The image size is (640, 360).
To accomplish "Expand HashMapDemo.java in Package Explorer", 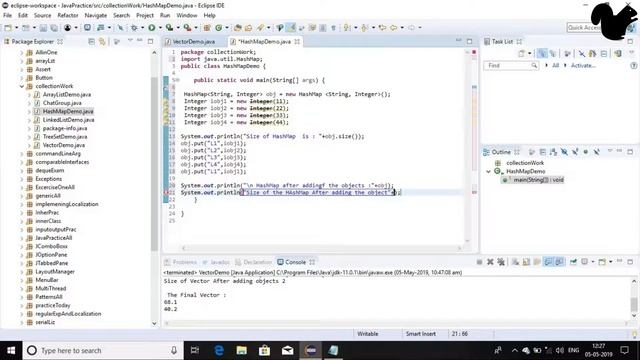I will coord(29,111).
